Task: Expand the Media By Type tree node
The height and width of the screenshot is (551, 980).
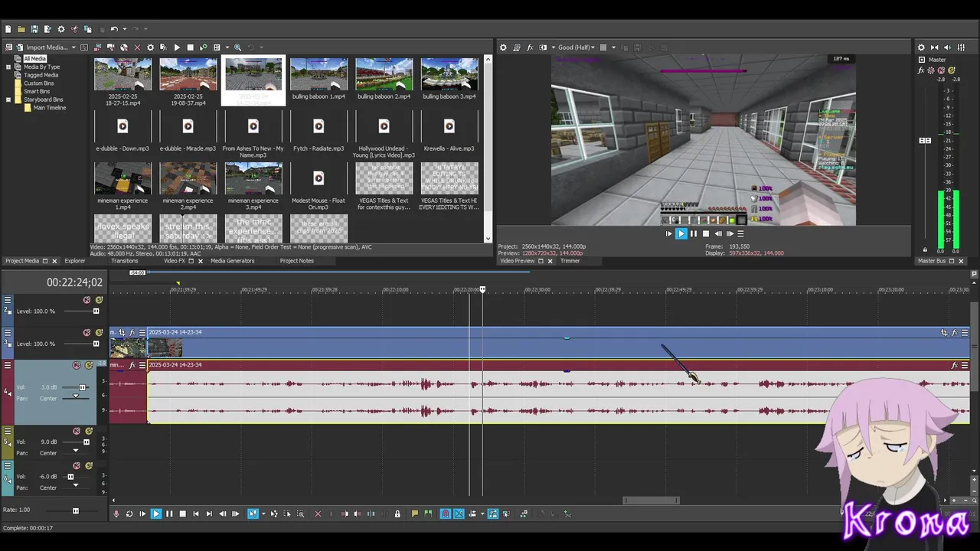Action: 8,67
